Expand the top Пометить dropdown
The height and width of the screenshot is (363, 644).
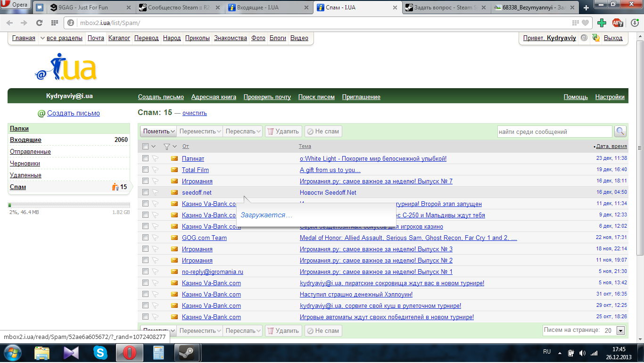158,132
